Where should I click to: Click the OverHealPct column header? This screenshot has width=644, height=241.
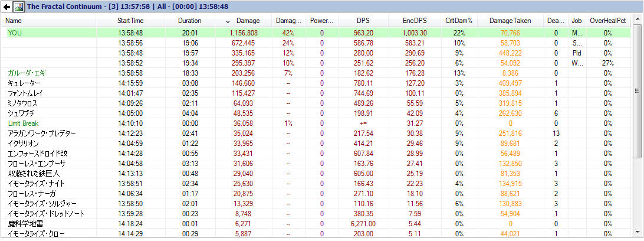608,21
